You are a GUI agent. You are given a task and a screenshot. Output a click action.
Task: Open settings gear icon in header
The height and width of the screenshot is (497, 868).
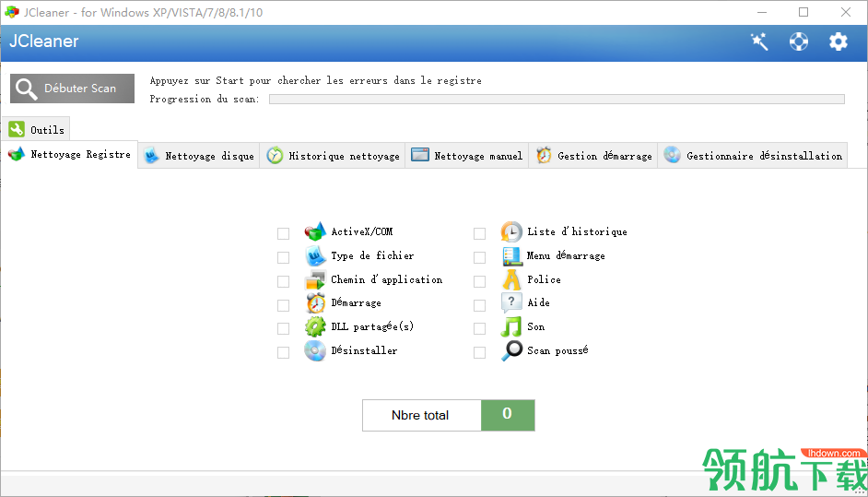(x=839, y=41)
